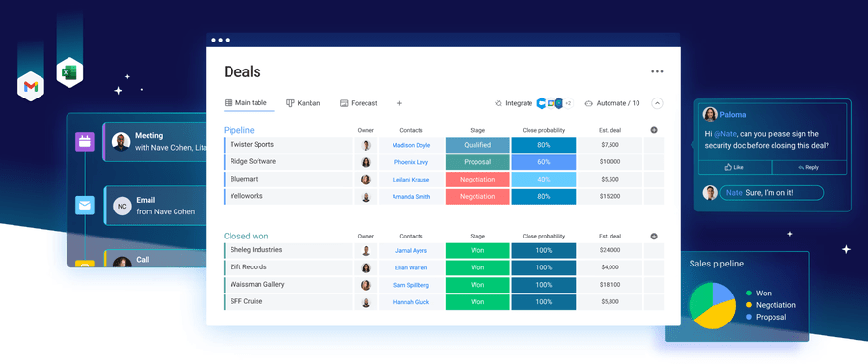Image resolution: width=868 pixels, height=364 pixels.
Task: Add a new view with plus tab
Action: 399,103
